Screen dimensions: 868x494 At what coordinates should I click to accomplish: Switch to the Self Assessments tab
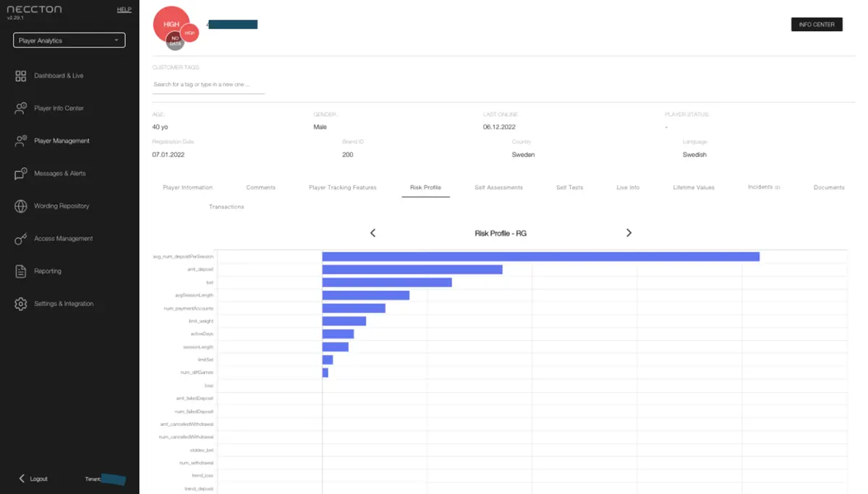498,187
